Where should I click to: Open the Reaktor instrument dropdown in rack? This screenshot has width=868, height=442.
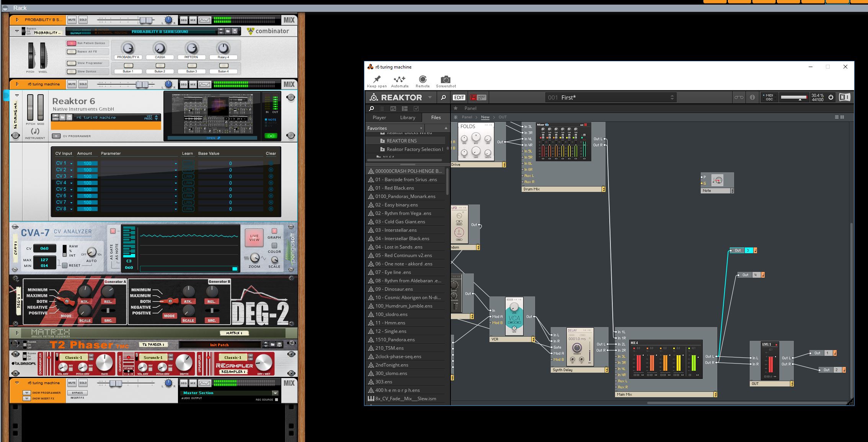[x=107, y=117]
